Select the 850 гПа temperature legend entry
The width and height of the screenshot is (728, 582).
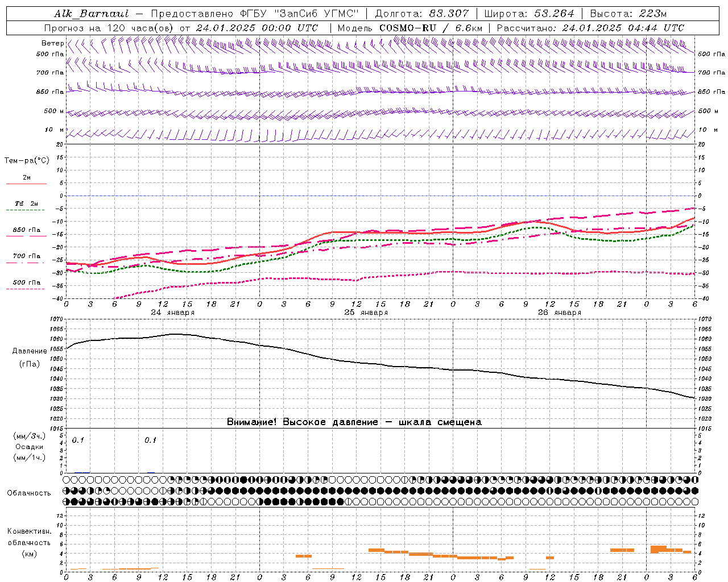tap(27, 230)
